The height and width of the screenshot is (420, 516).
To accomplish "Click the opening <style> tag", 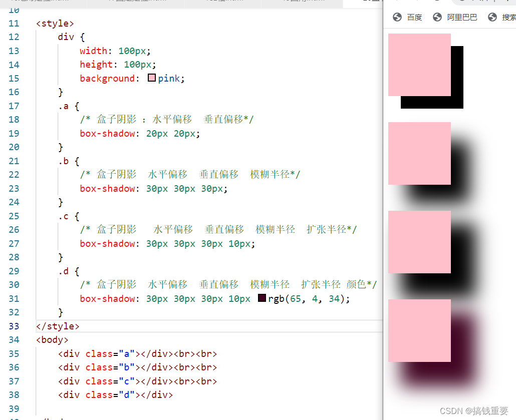I will [x=55, y=24].
